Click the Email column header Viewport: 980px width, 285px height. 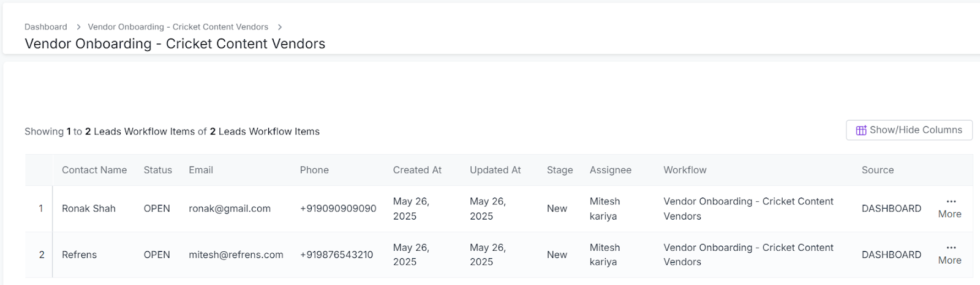click(201, 170)
